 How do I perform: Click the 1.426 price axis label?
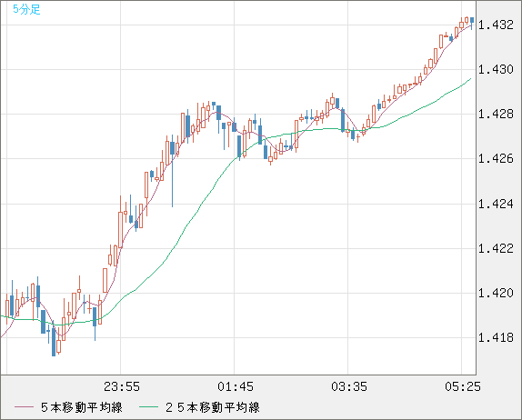[x=496, y=158]
